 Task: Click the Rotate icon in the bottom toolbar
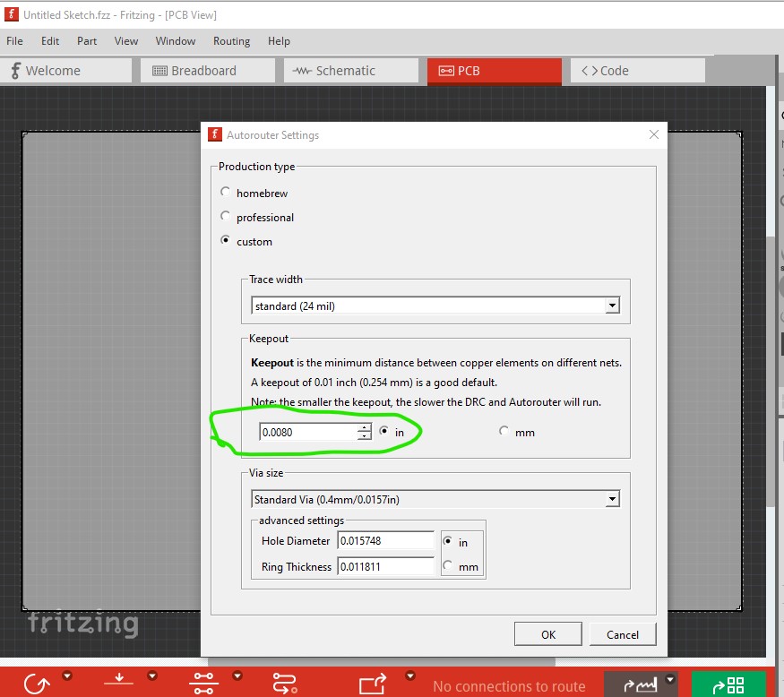click(x=37, y=684)
